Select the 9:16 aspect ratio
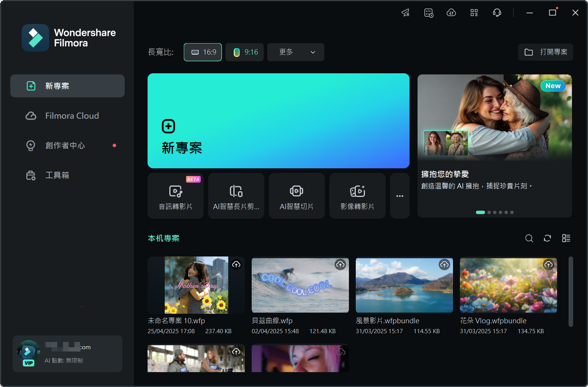 click(244, 52)
